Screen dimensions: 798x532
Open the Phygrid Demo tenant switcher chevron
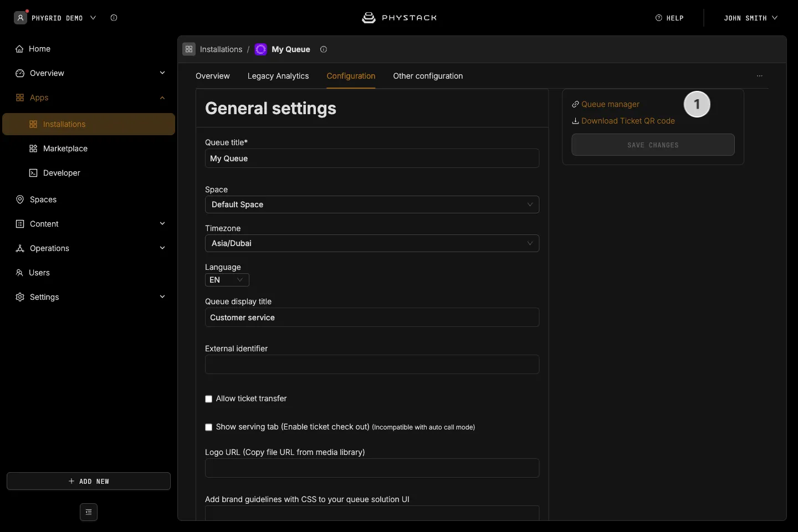point(93,18)
